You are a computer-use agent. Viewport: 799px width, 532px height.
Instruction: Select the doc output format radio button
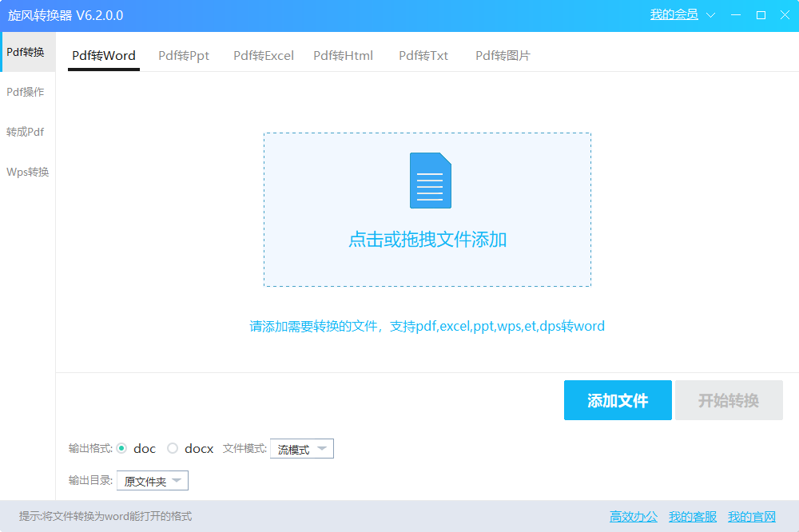pos(122,449)
